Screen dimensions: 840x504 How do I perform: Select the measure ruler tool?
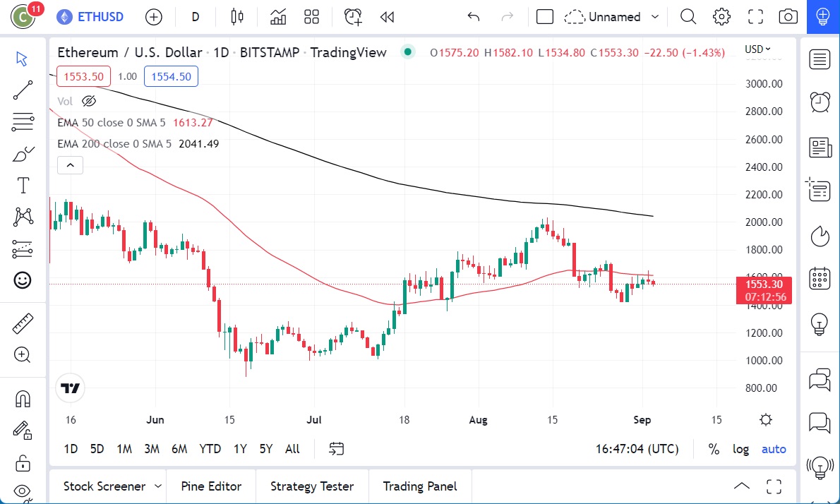[x=23, y=323]
